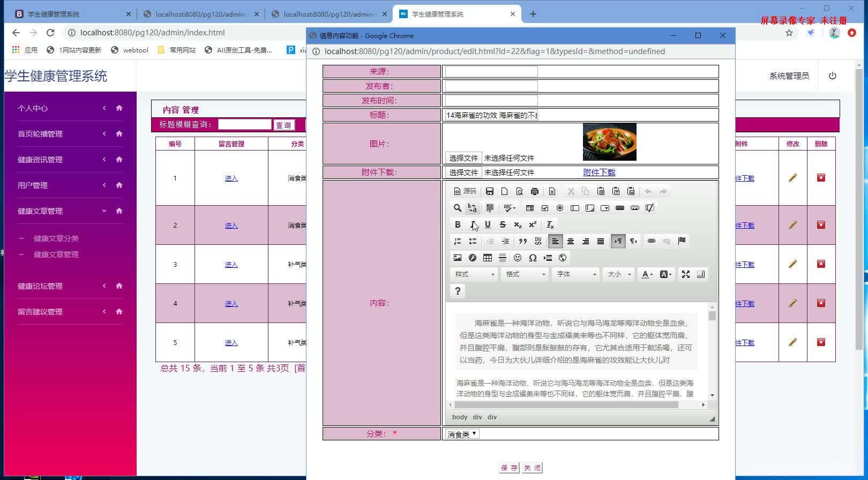Apply underline formatting
This screenshot has width=868, height=480.
click(488, 224)
